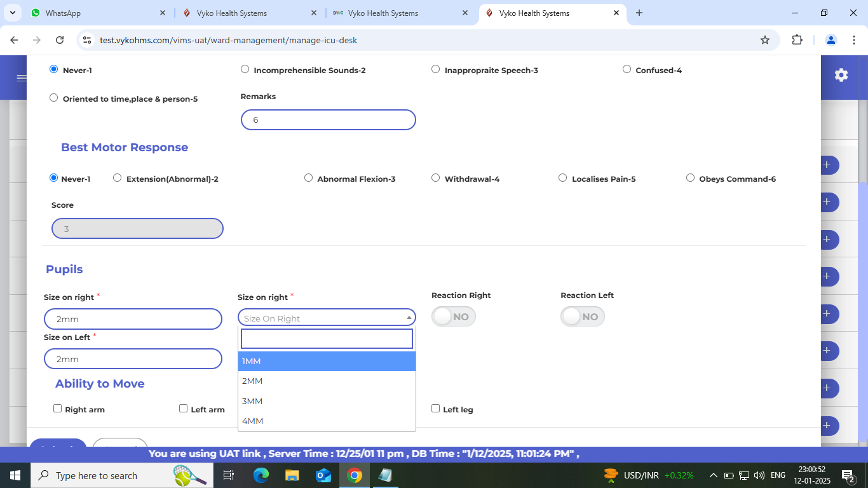
Task: Switch to the WhatsApp browser tab
Action: (x=89, y=13)
